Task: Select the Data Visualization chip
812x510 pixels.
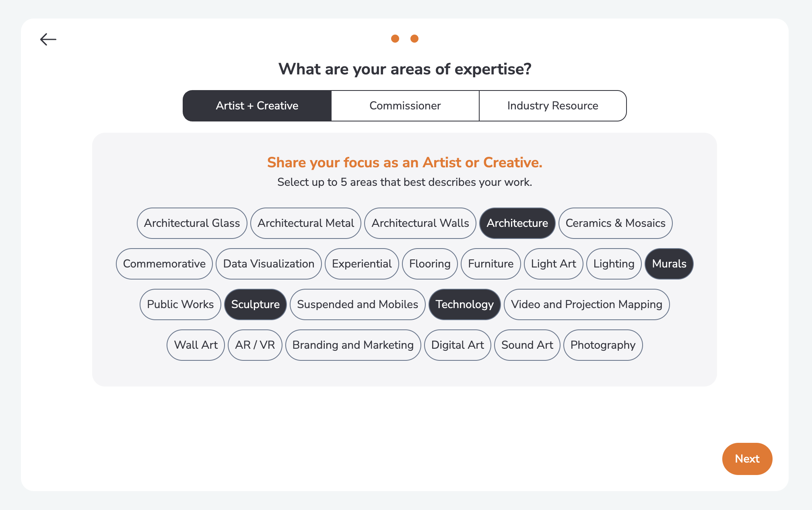Action: (269, 264)
